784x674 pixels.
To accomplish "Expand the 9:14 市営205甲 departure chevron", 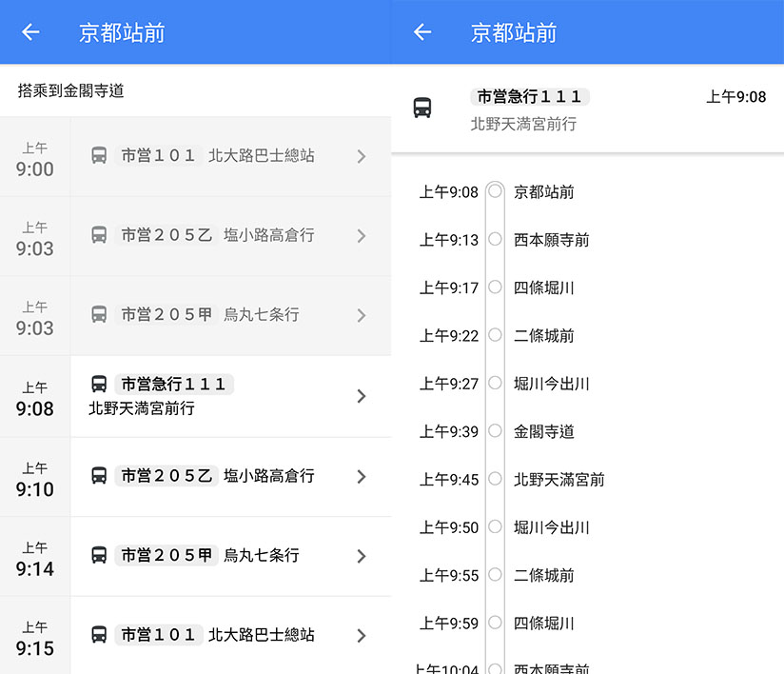I will click(362, 556).
